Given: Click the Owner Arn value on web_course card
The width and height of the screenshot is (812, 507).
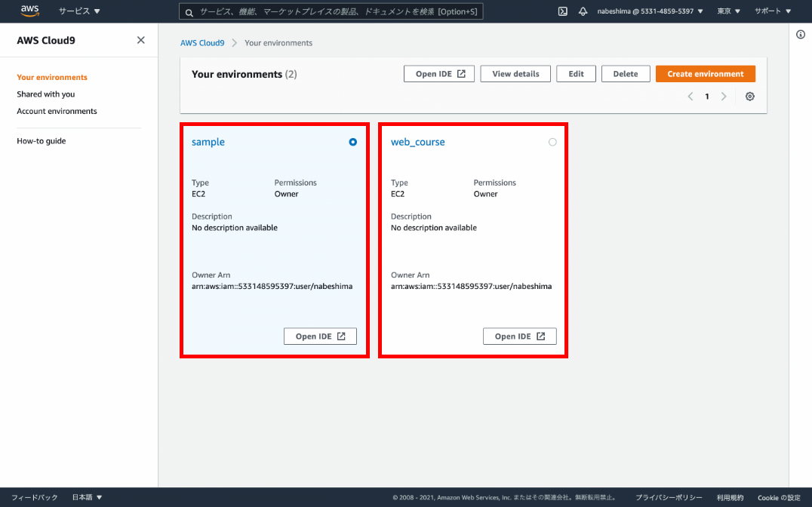Looking at the screenshot, I should coord(471,287).
